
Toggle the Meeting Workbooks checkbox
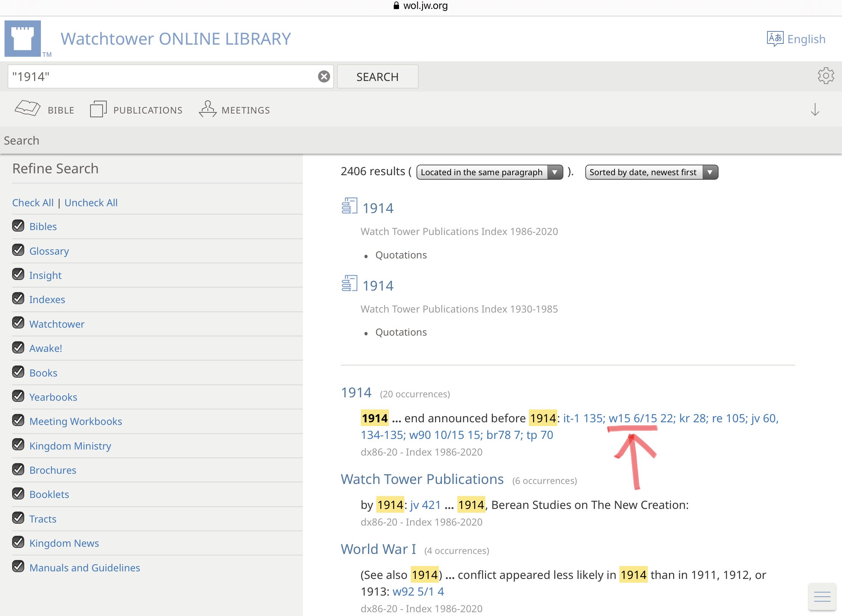[x=18, y=420]
